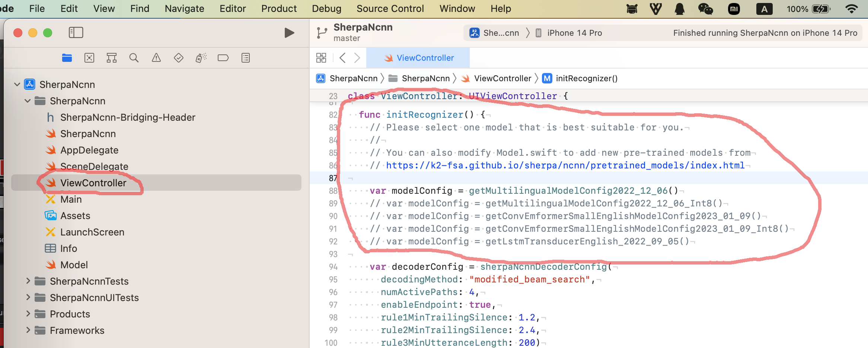Open the Source Control menu
This screenshot has height=348, width=868.
tap(390, 9)
